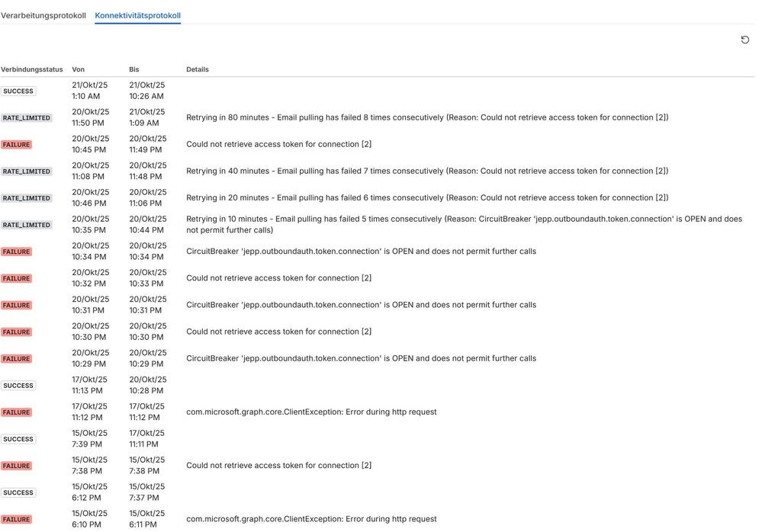
Task: Click Bis value 15/Okt/25 7:37 PM
Action: click(x=146, y=492)
